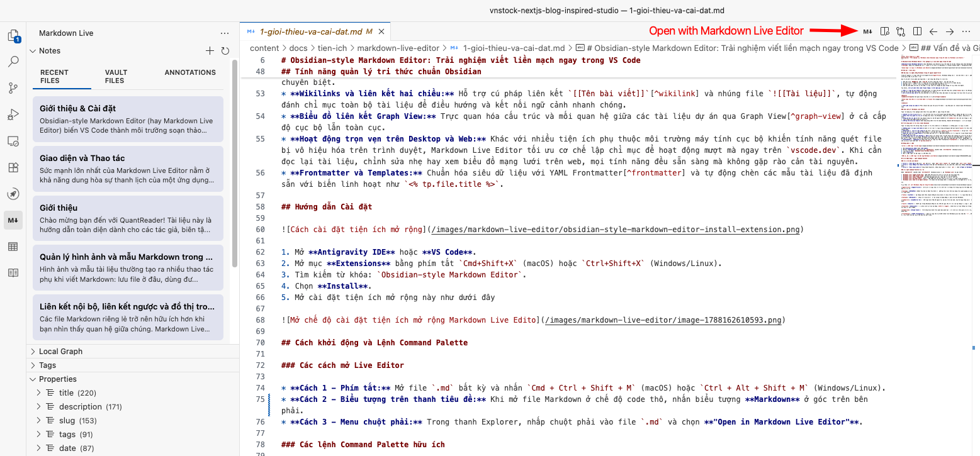Click 'tien-ich' breadcrumb segment
This screenshot has height=456, width=980.
click(x=332, y=48)
